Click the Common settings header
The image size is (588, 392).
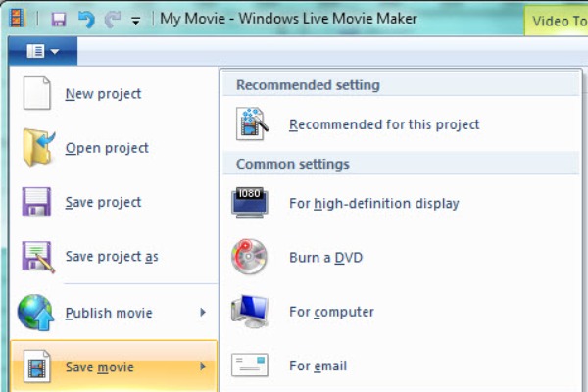[292, 164]
